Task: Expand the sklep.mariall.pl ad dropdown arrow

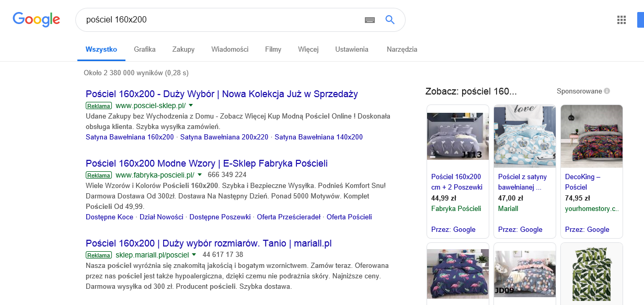Action: click(194, 254)
